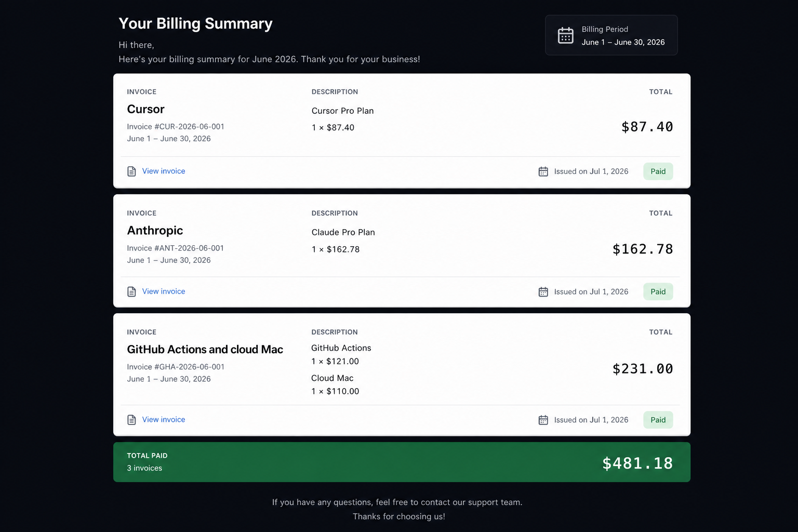798x532 pixels.
Task: Click the Anthropic invoice title
Action: point(155,230)
